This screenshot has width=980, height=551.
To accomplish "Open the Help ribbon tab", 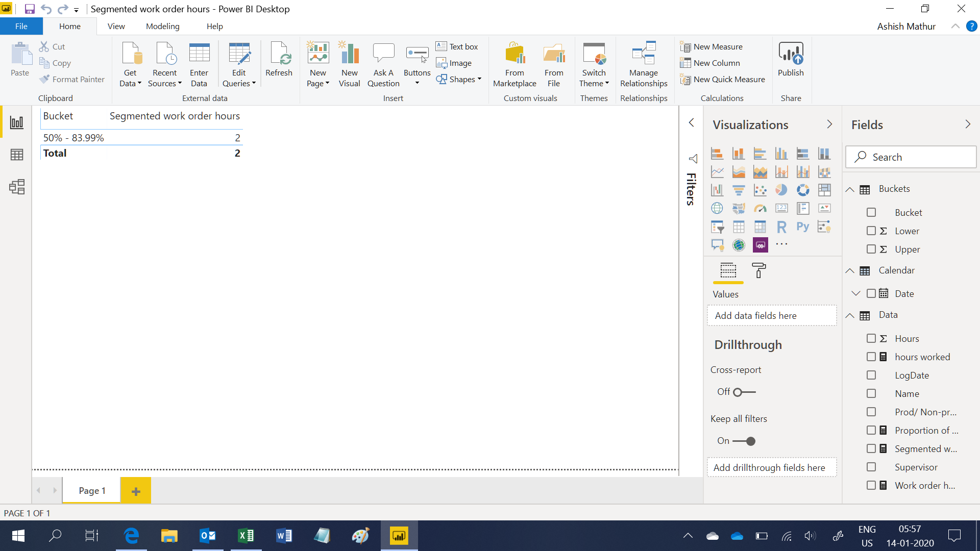I will click(x=214, y=26).
